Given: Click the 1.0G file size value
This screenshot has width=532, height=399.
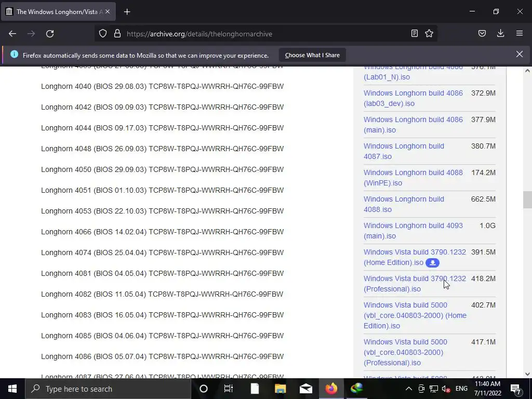Looking at the screenshot, I should tap(487, 225).
